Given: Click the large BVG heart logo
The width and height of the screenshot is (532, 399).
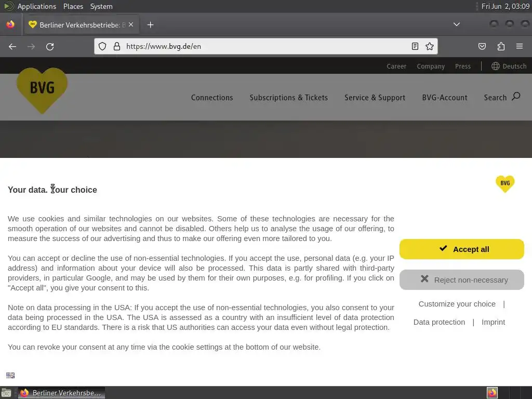Looking at the screenshot, I should coord(42,90).
